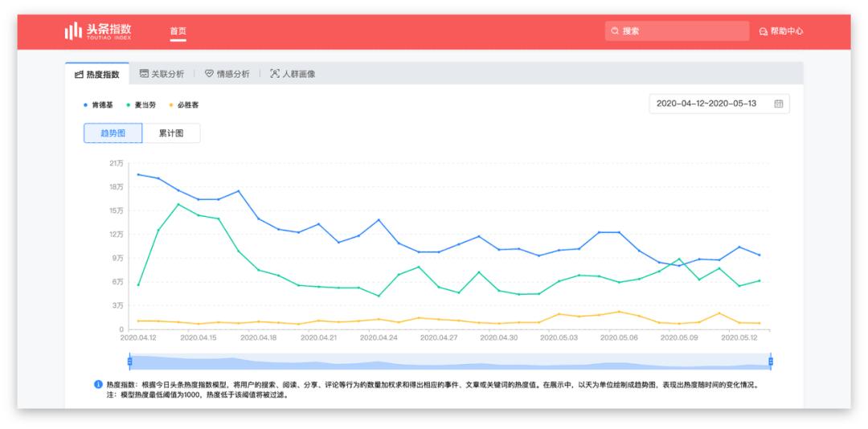Click the 人群画像 person icon

(275, 73)
